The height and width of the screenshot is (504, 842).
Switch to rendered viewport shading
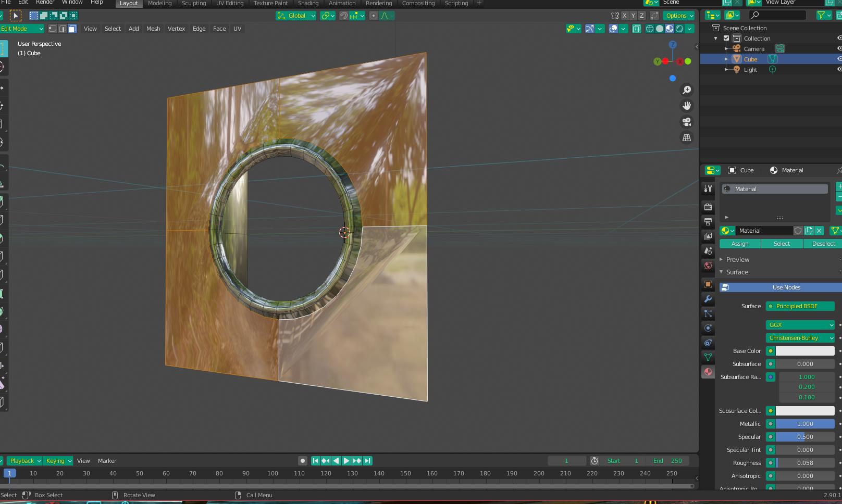679,29
